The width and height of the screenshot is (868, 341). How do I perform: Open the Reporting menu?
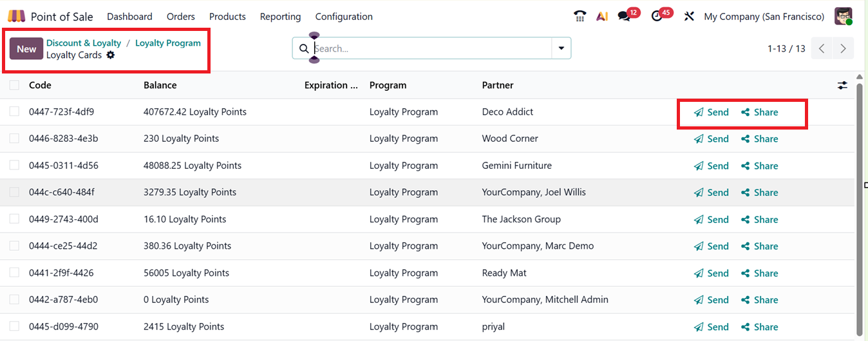(x=280, y=17)
